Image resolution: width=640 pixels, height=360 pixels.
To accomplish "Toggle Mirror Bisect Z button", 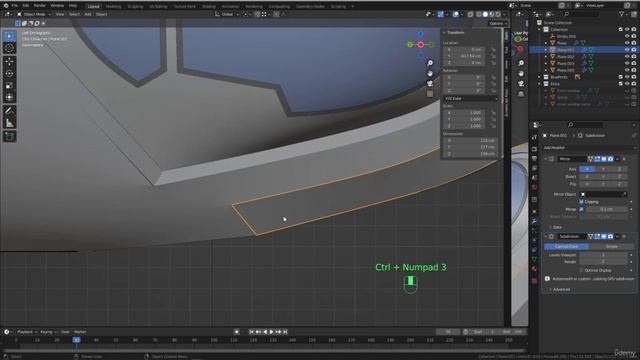I will click(619, 176).
